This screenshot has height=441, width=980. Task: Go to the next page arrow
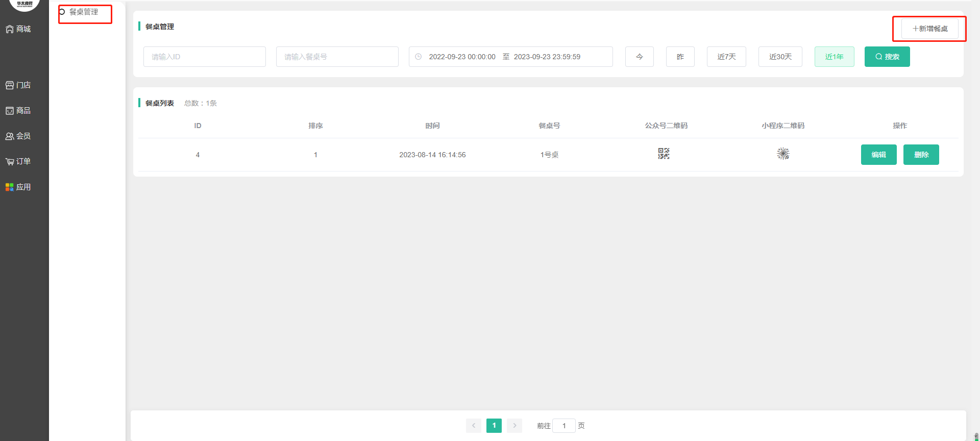click(514, 426)
